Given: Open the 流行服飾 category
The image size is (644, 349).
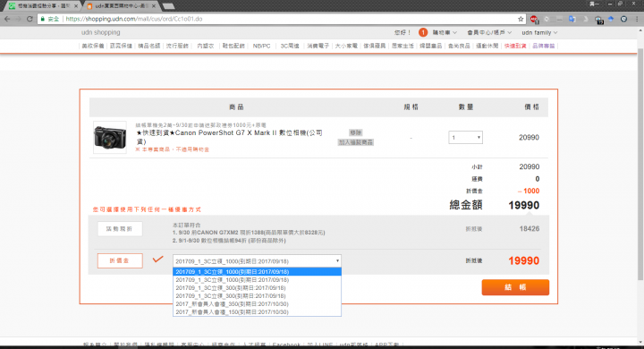Looking at the screenshot, I should (177, 46).
